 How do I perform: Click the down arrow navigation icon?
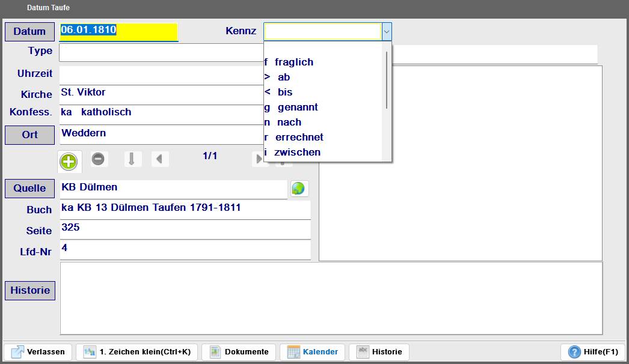coord(132,159)
